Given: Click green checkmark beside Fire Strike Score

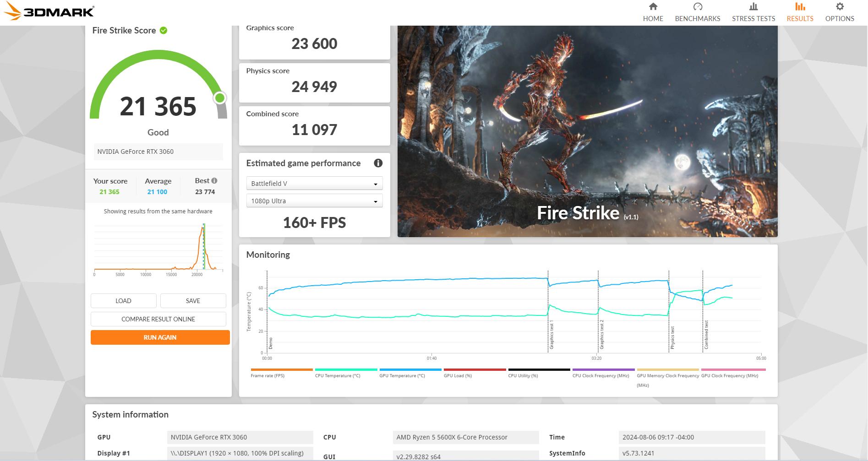Looking at the screenshot, I should pyautogui.click(x=164, y=31).
